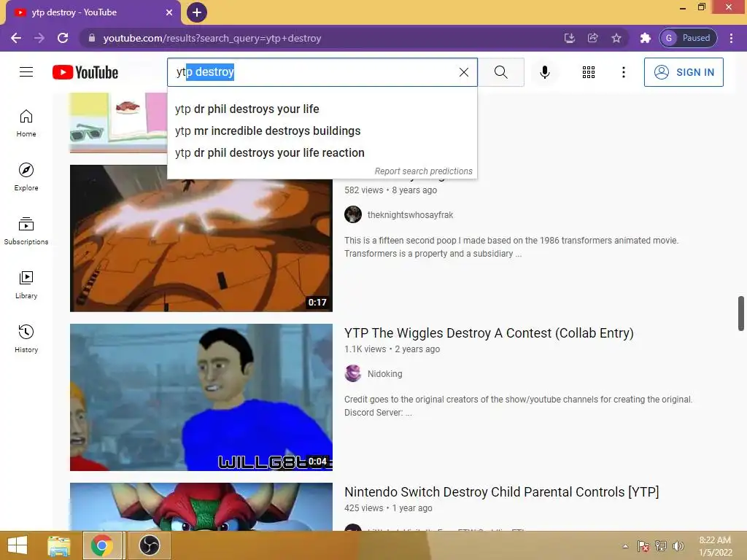The height and width of the screenshot is (560, 747).
Task: Click the taskbar clock showing 8:22 AM
Action: point(715,546)
